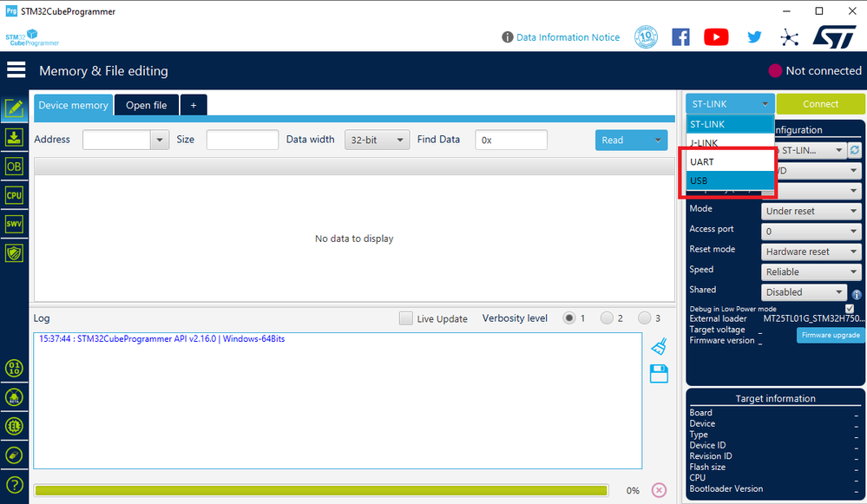The image size is (867, 504).
Task: Open the registers 01/10 sidebar icon
Action: [x=14, y=368]
